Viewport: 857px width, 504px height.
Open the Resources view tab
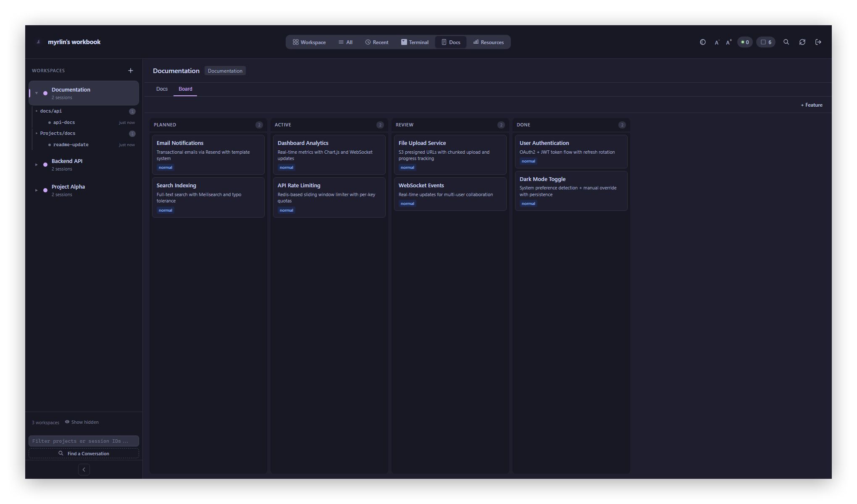coord(489,42)
